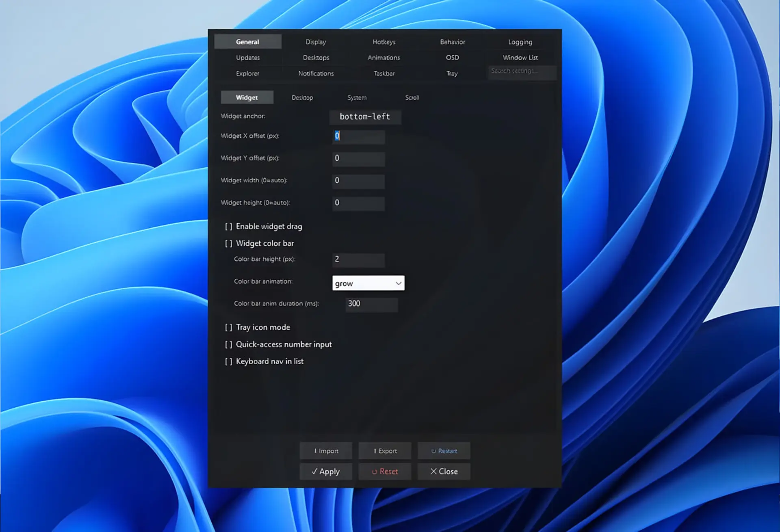Close the settings dialog

[x=444, y=471]
